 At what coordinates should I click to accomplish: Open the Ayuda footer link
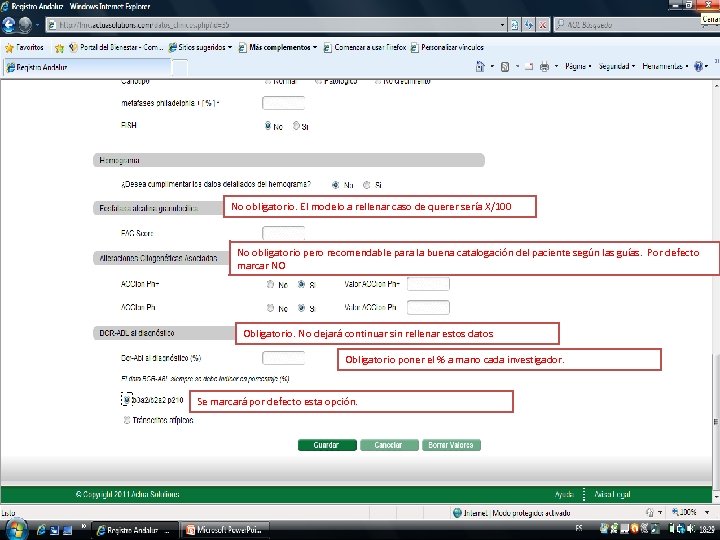pos(564,495)
